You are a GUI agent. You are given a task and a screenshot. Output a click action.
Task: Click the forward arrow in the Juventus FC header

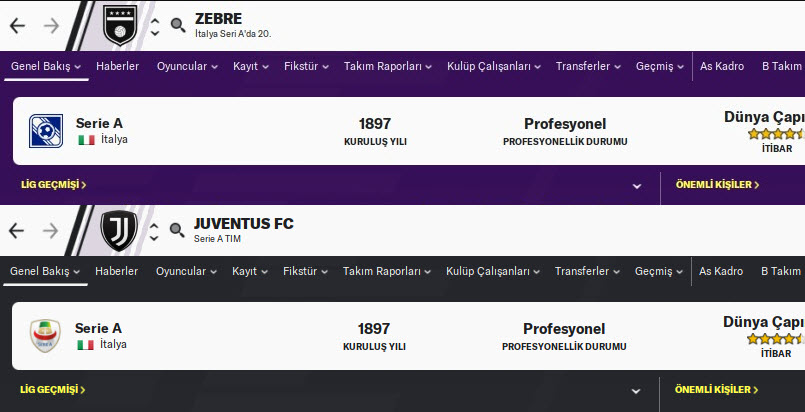(51, 230)
